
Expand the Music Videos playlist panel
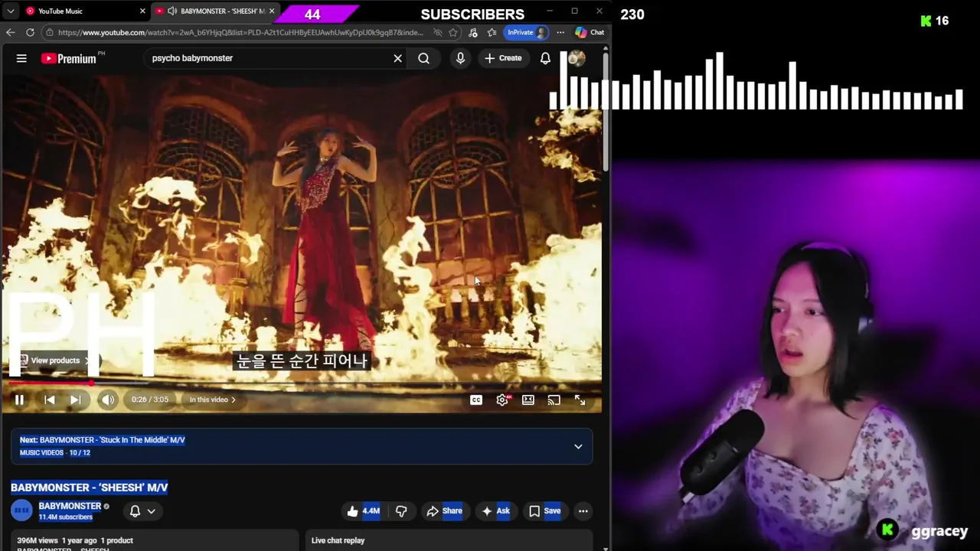click(578, 446)
